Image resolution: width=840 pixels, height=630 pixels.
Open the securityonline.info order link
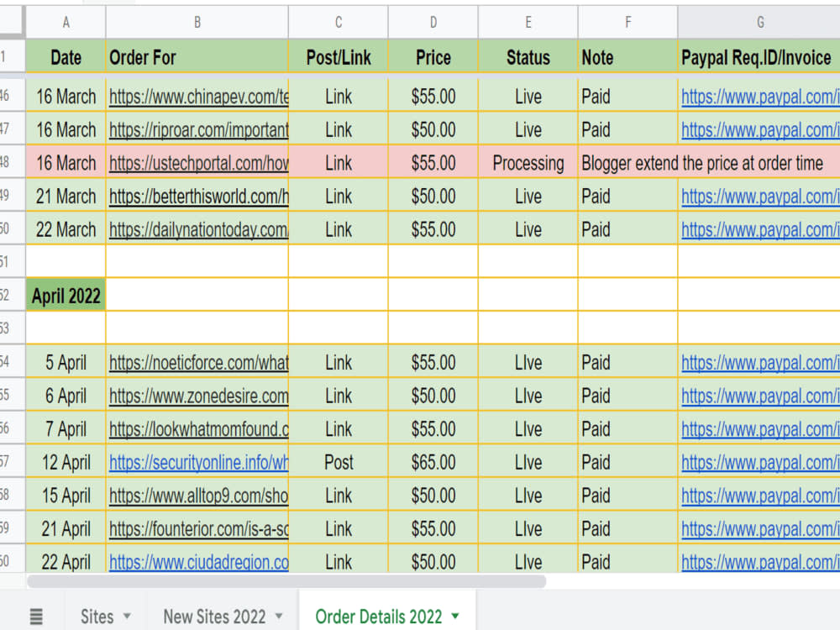point(199,462)
